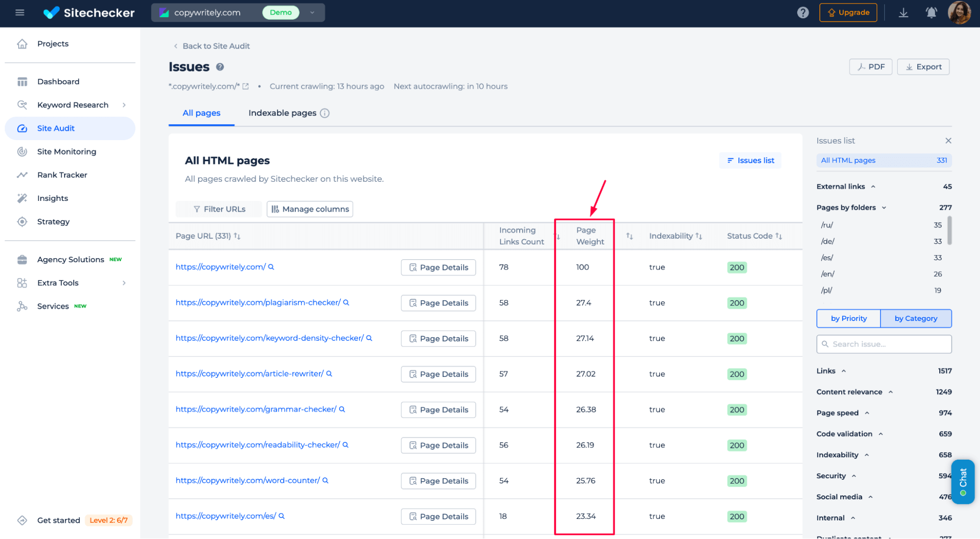The height and width of the screenshot is (539, 980).
Task: Click the info icon next to Indexable pages
Action: tap(325, 113)
